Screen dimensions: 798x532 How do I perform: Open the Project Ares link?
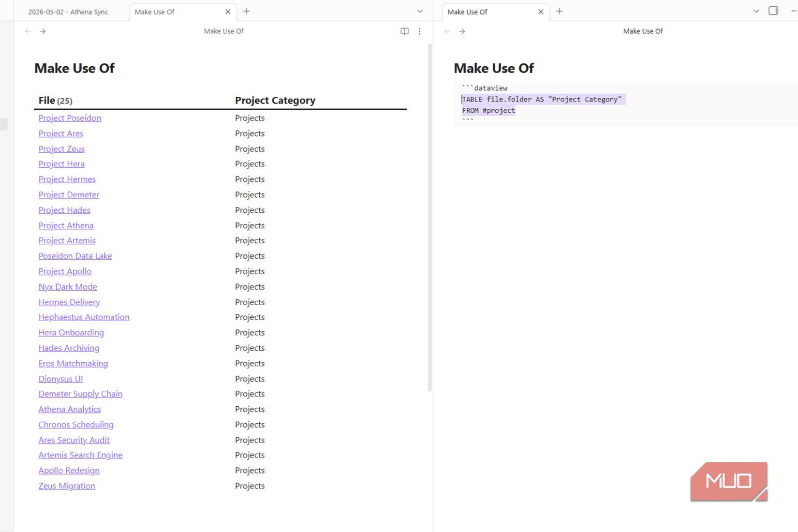61,133
